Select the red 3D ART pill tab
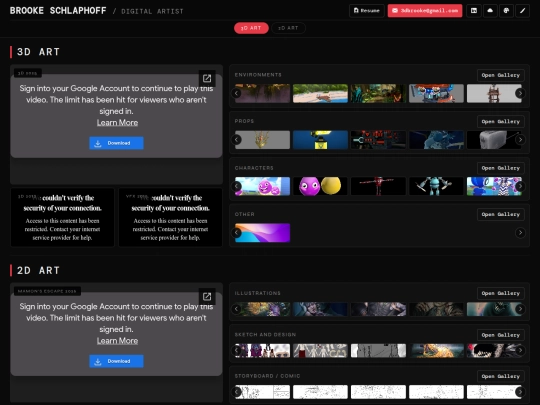This screenshot has width=540, height=405. point(251,28)
